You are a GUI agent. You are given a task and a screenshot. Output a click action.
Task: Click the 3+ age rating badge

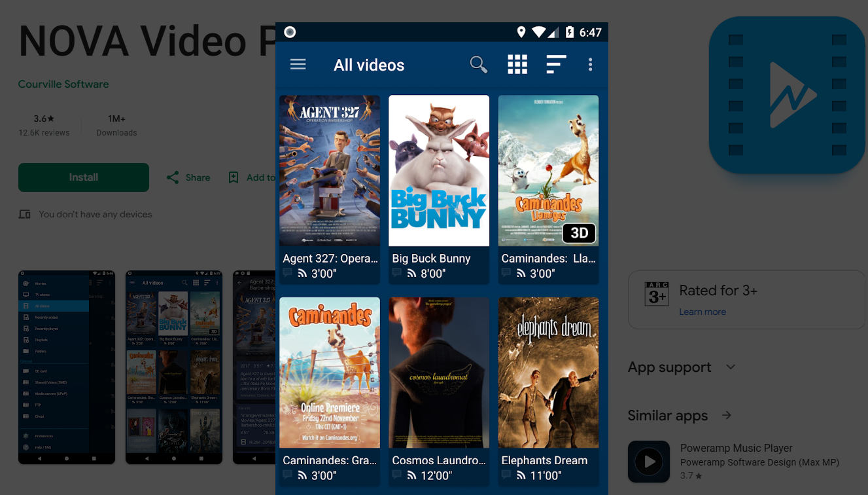[x=657, y=294]
